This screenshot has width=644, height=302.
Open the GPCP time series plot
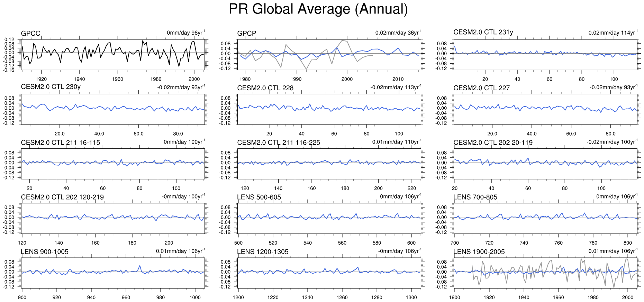coord(329,55)
